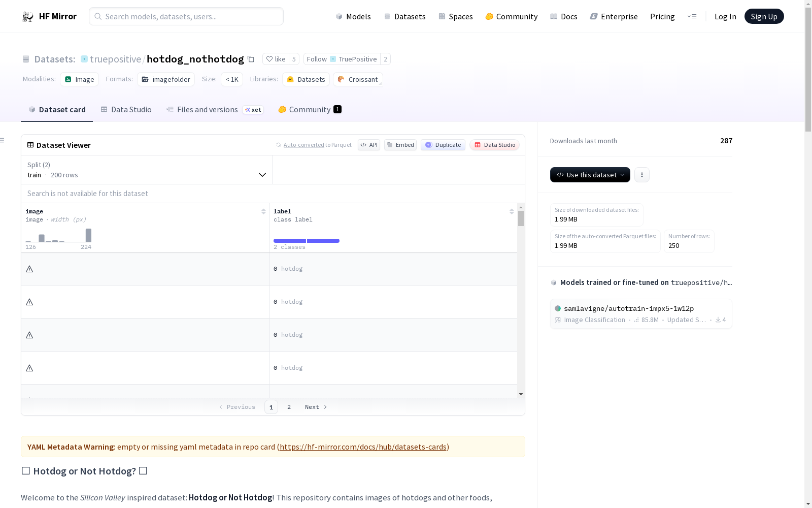Open Data Studio from viewer header
Viewport: 812px width, 508px height.
(x=495, y=145)
